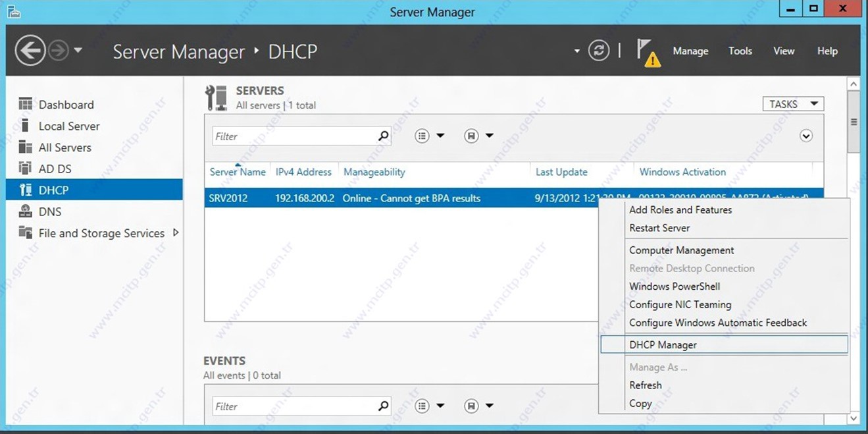Open the Events list view options icon
Image resolution: width=868 pixels, height=434 pixels.
tap(422, 406)
